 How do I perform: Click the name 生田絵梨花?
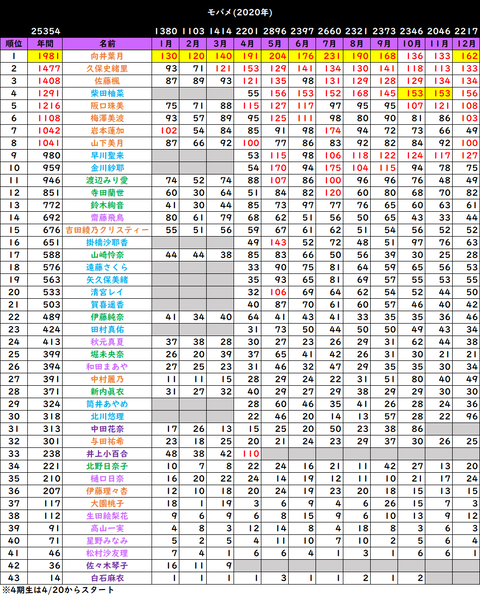pyautogui.click(x=107, y=516)
